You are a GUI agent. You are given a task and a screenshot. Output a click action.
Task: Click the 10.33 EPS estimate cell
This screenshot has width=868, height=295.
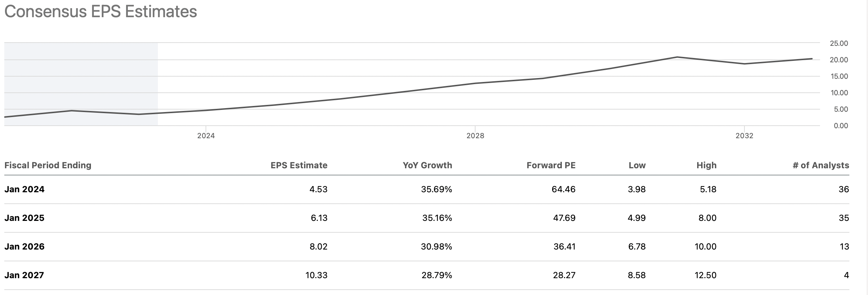[x=316, y=275]
